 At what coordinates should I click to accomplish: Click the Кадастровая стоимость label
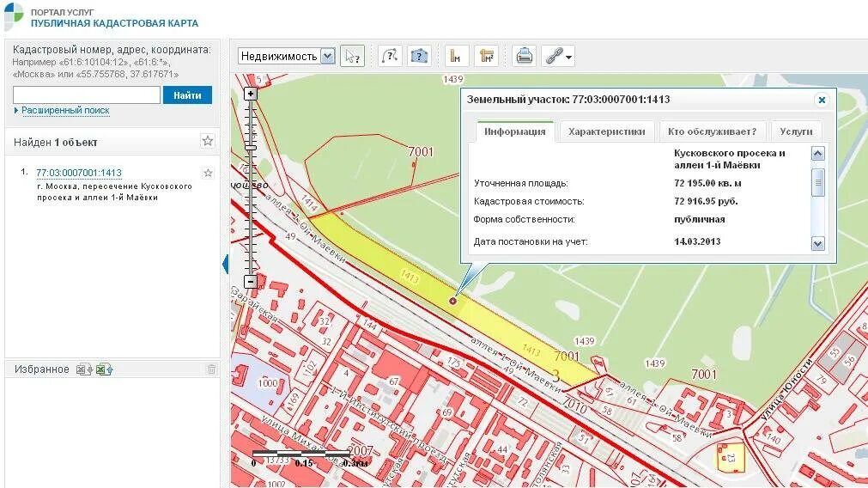point(529,201)
